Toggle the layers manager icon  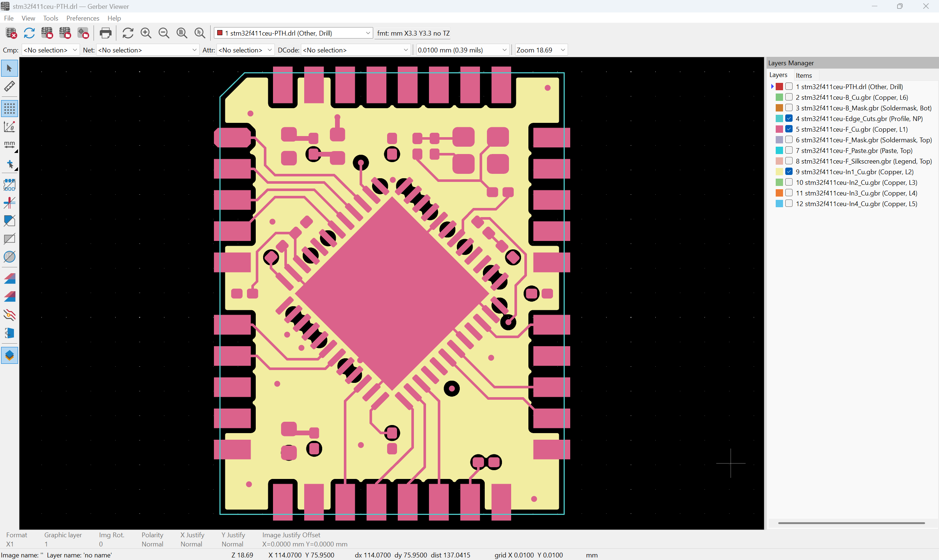10,355
